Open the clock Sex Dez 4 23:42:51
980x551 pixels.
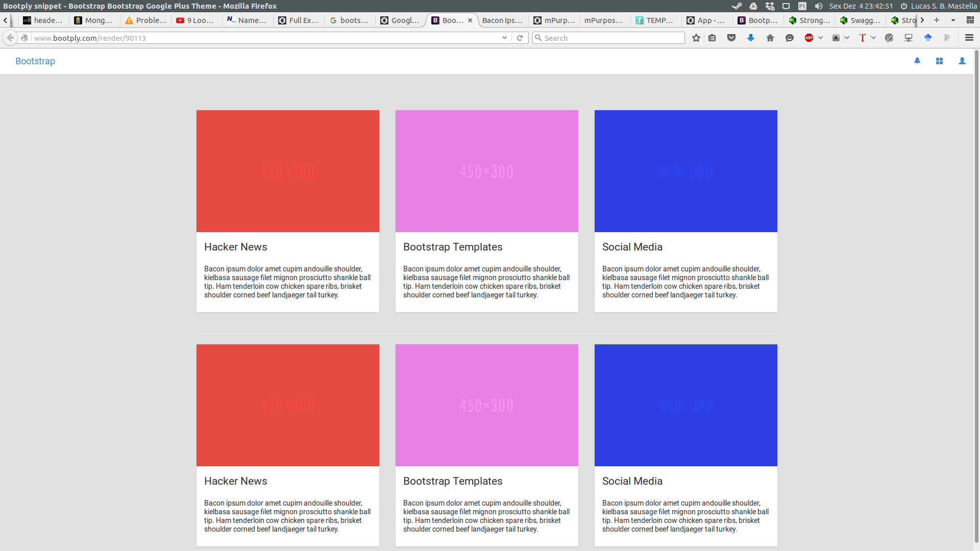[x=861, y=6]
